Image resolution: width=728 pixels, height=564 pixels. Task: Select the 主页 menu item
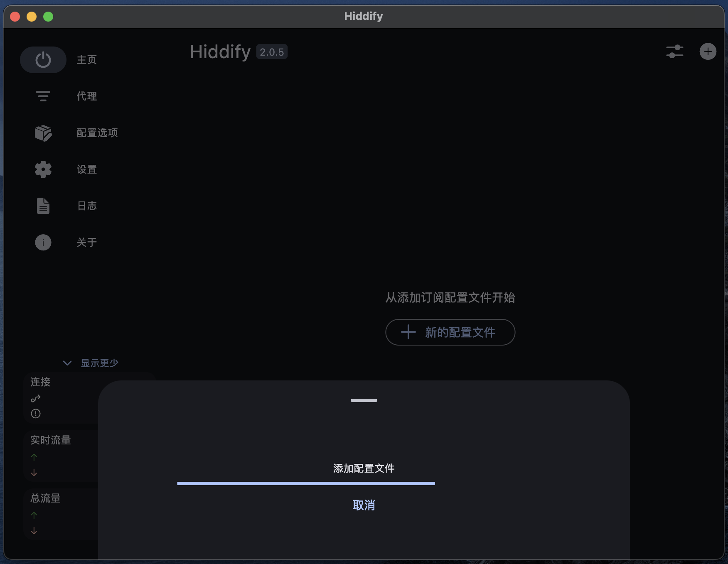pyautogui.click(x=87, y=60)
